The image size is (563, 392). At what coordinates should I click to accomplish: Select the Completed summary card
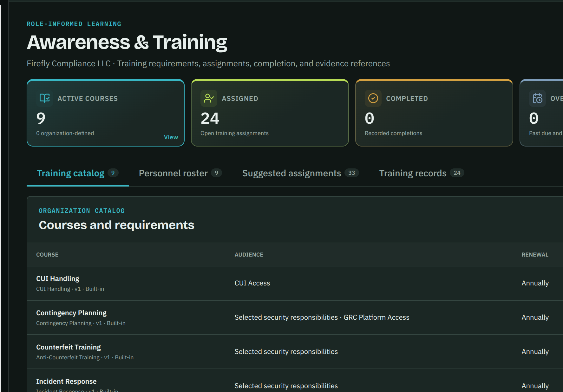pos(434,113)
